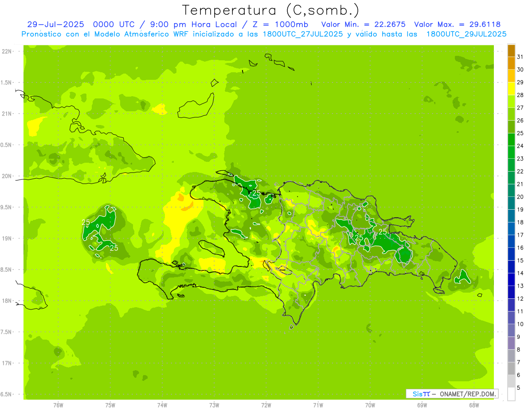Image resolution: width=532 pixels, height=411 pixels.
Task: Click the '72W' longitude axis label
Action: (266, 405)
